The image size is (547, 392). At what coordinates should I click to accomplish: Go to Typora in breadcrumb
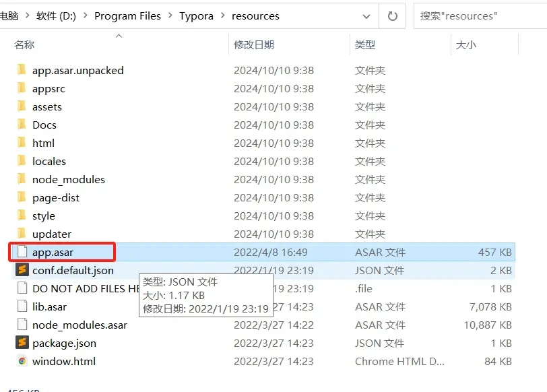pos(197,16)
